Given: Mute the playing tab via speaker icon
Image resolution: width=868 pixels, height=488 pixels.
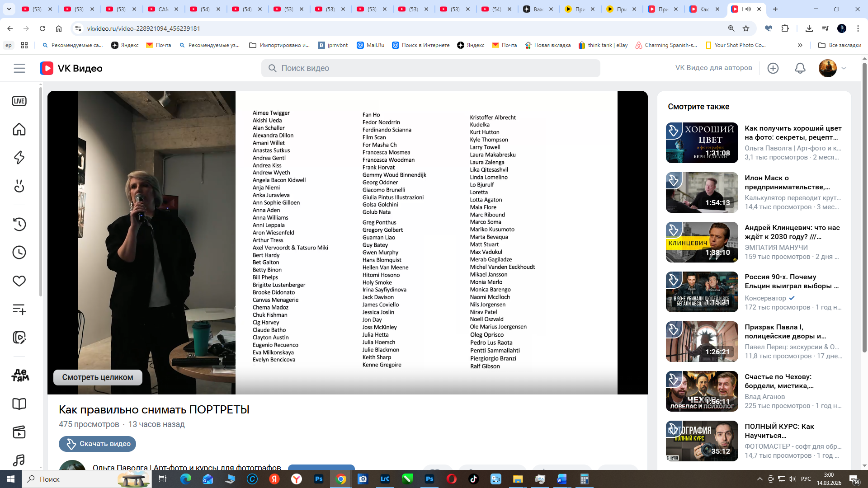Looking at the screenshot, I should point(748,9).
